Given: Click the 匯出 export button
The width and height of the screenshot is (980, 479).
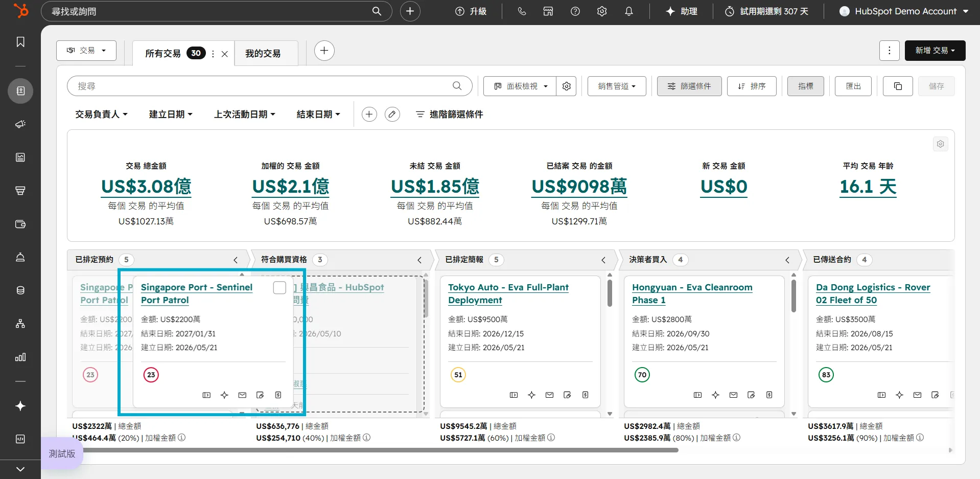Looking at the screenshot, I should [x=853, y=86].
